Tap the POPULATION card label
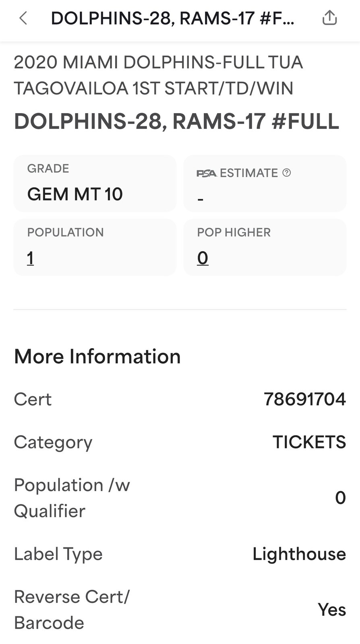This screenshot has height=644, width=360. click(x=65, y=232)
